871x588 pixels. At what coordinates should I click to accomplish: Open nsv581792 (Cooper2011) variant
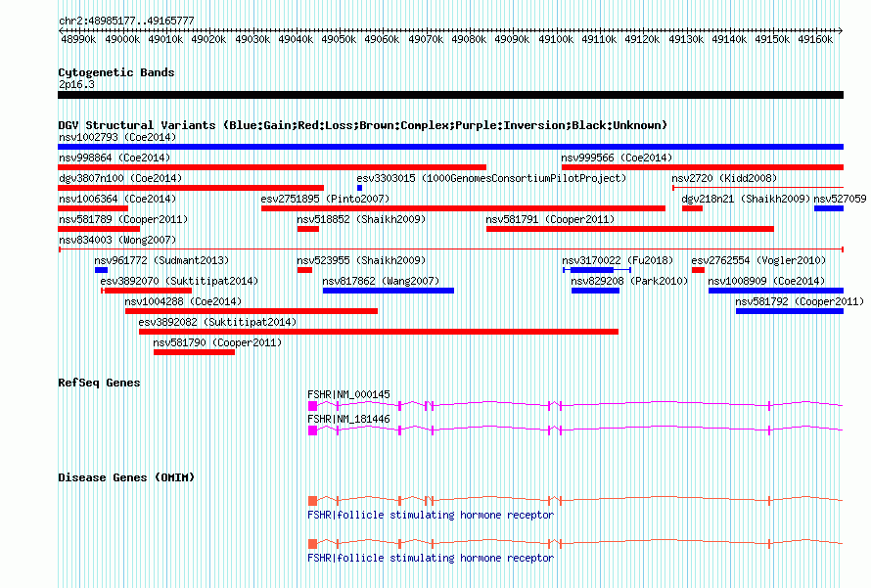(790, 311)
